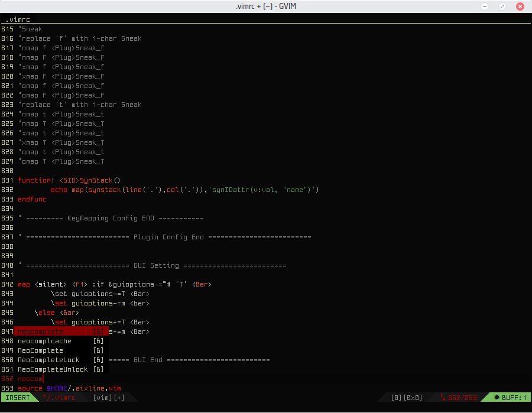This screenshot has height=413, width=532.
Task: Click the line '"nmap f <Plug>Sneak_f'
Action: 61,48
